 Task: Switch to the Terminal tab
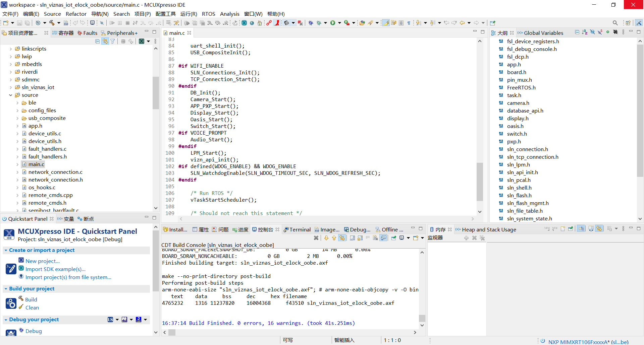tap(297, 229)
